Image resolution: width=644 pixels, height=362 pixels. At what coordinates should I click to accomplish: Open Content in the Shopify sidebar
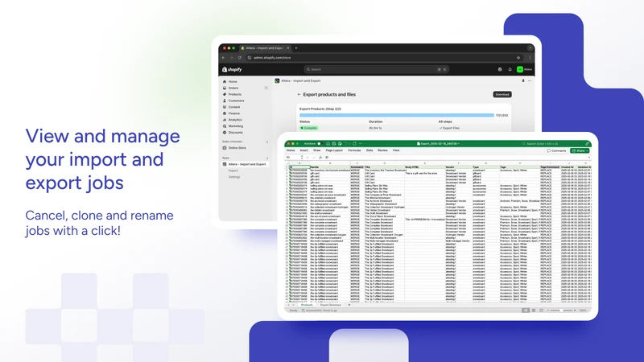click(x=234, y=107)
